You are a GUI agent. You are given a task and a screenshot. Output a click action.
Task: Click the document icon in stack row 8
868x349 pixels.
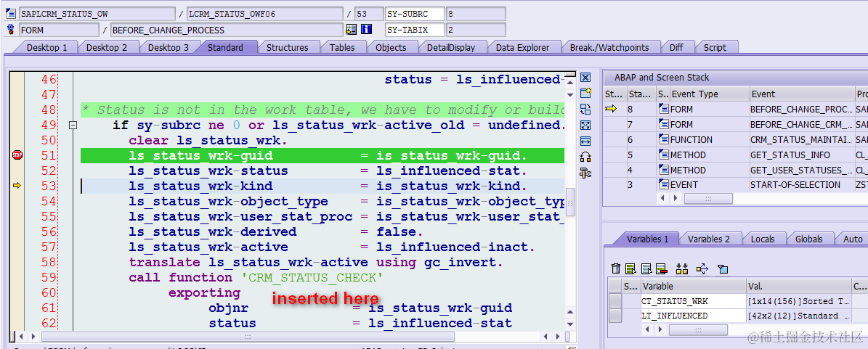[x=663, y=109]
